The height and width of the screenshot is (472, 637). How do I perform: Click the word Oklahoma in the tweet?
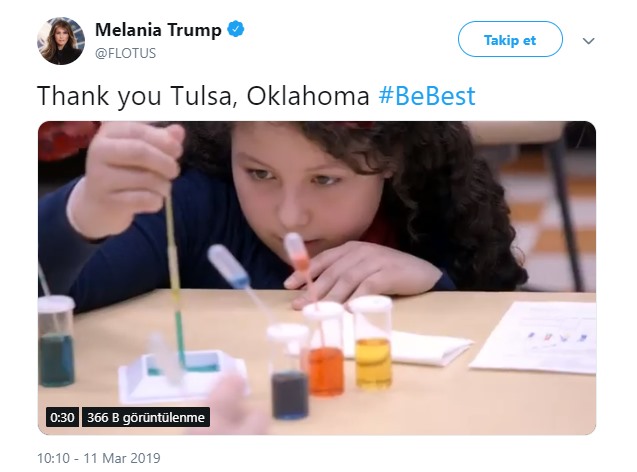pyautogui.click(x=308, y=96)
